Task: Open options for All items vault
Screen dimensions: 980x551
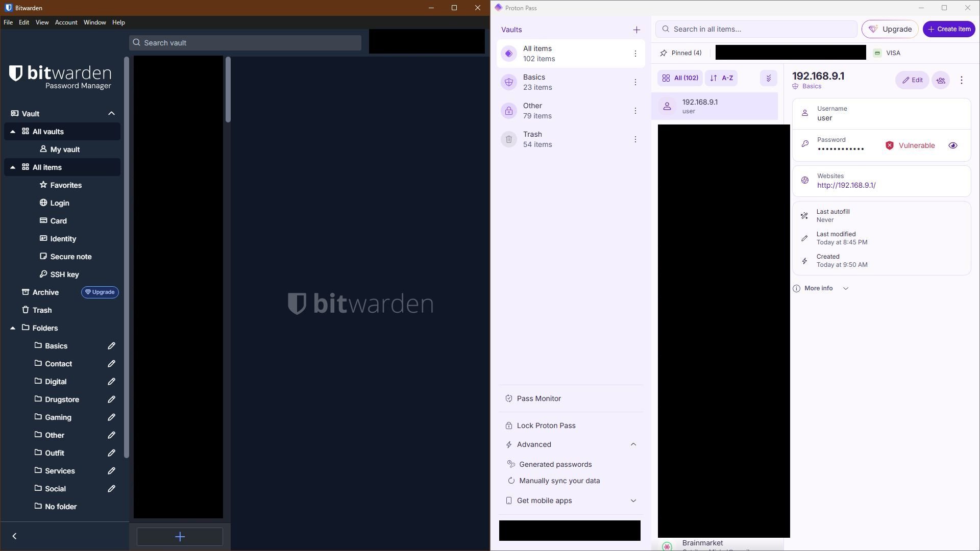Action: pos(635,54)
